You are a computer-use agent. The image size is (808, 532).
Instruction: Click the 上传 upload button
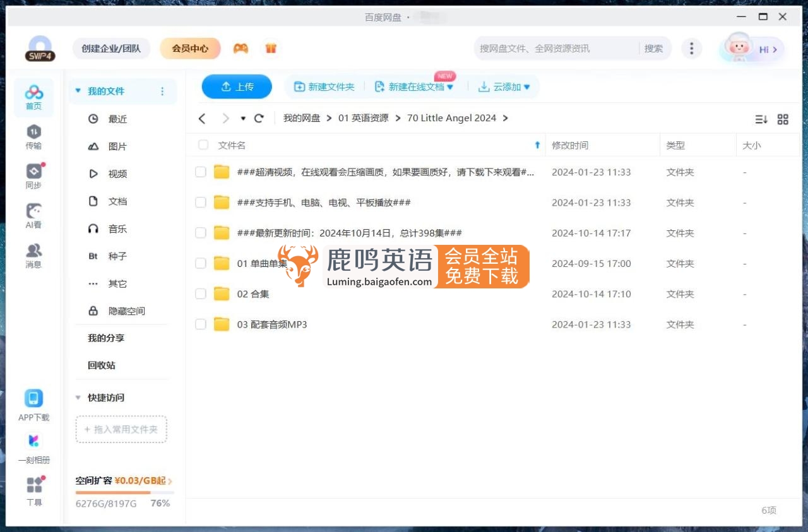[x=237, y=87]
